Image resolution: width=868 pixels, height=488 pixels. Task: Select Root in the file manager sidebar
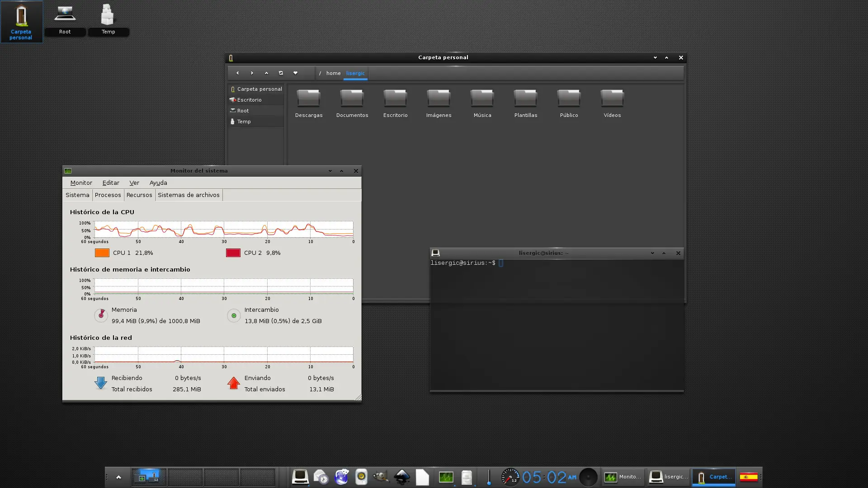[243, 110]
